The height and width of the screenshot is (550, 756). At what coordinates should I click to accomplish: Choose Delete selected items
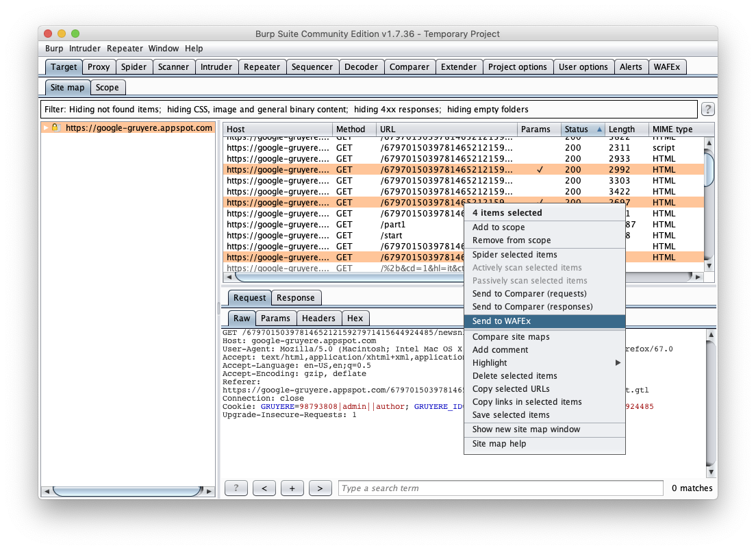click(544, 376)
